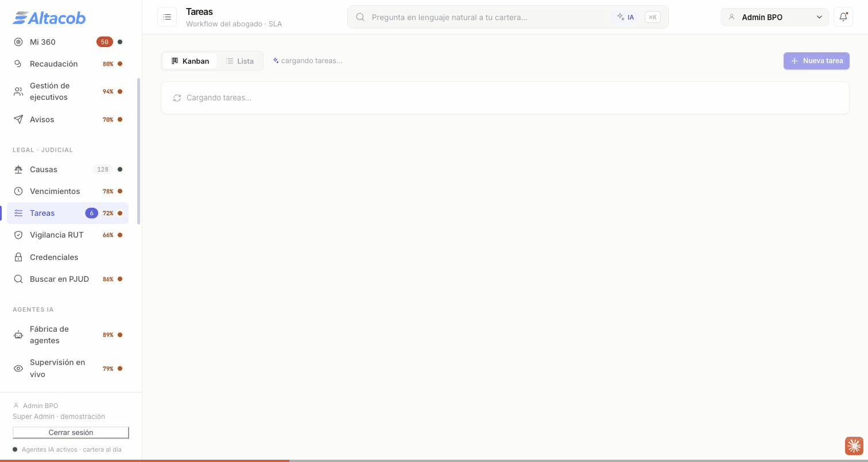The height and width of the screenshot is (462, 868).
Task: Click the Recaudación icon in sidebar
Action: click(x=18, y=64)
